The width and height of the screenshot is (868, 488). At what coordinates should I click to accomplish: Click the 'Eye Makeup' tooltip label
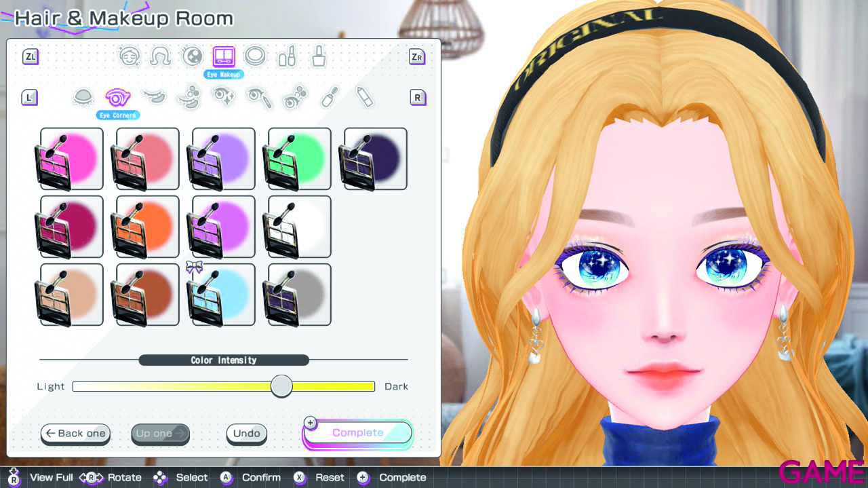(x=224, y=75)
